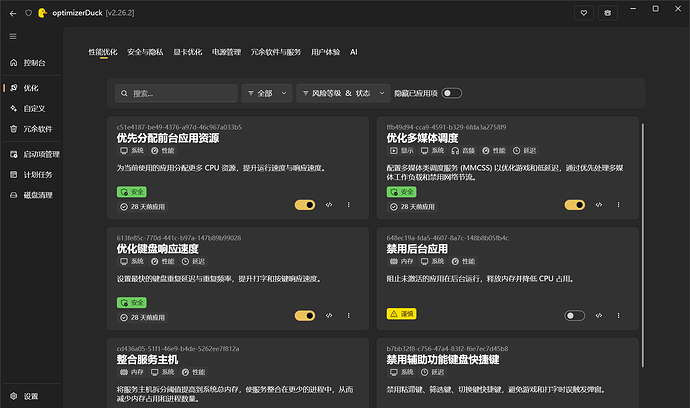
Task: Open more options for 优先分配前台应用资源
Action: [349, 205]
